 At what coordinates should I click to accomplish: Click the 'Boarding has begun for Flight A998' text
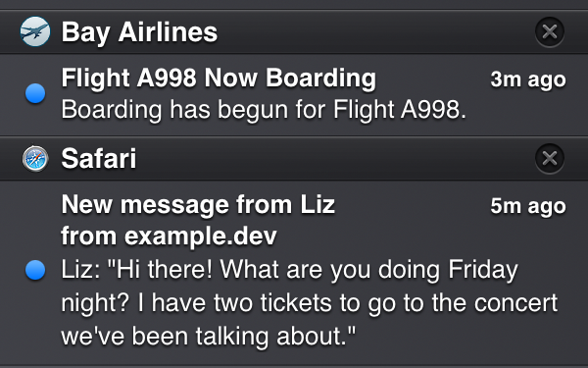[x=264, y=110]
